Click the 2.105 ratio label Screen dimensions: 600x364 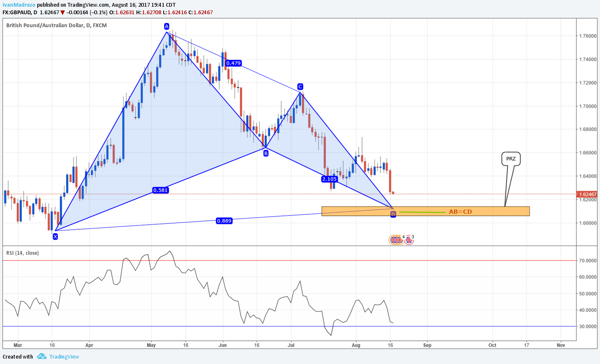[x=330, y=179]
